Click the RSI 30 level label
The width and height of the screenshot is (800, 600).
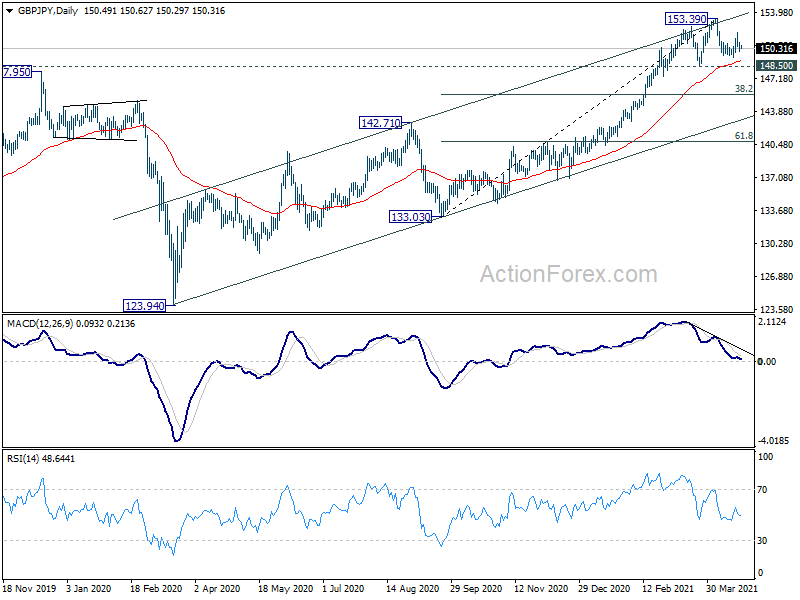click(x=762, y=541)
